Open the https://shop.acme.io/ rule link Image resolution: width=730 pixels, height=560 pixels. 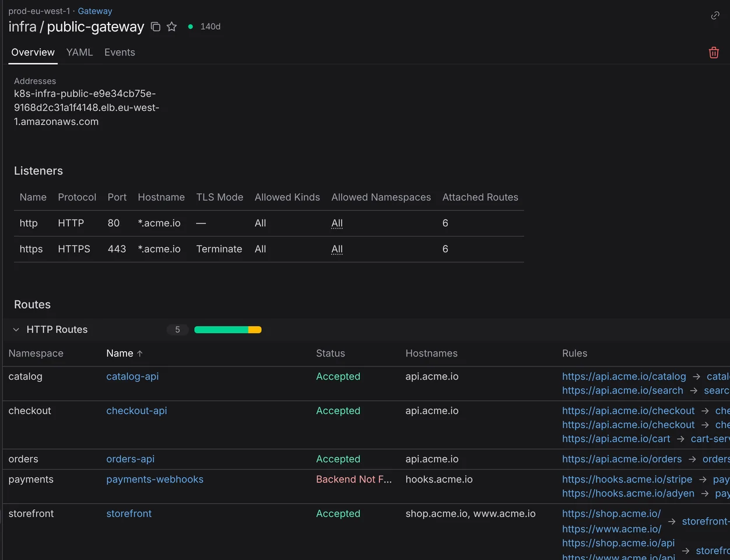pyautogui.click(x=611, y=514)
